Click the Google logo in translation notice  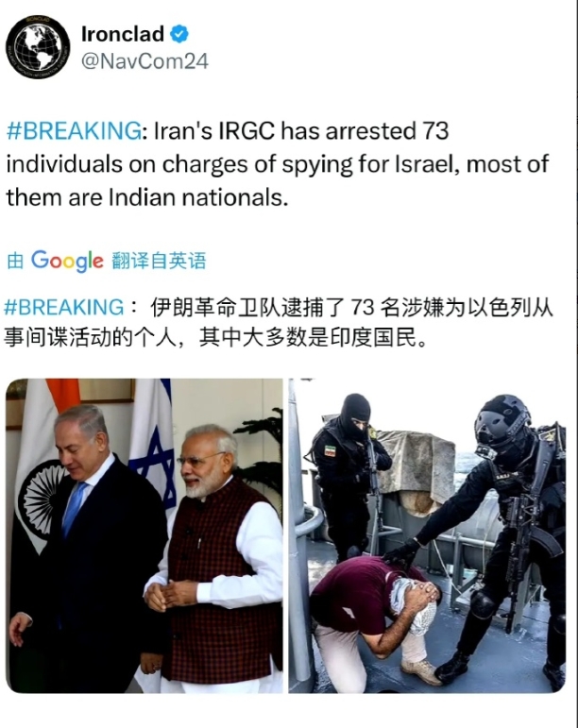[67, 261]
